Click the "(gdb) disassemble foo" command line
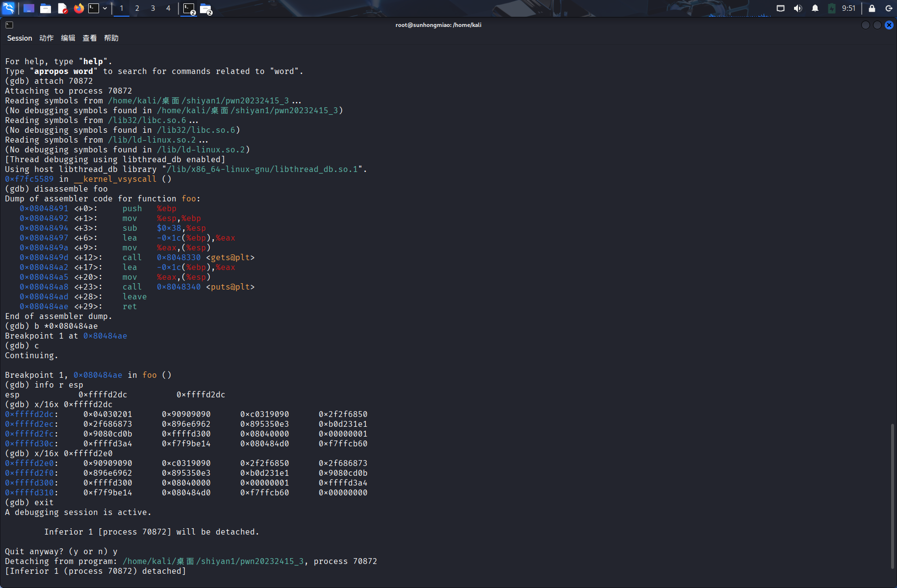The width and height of the screenshot is (897, 588). click(x=56, y=189)
